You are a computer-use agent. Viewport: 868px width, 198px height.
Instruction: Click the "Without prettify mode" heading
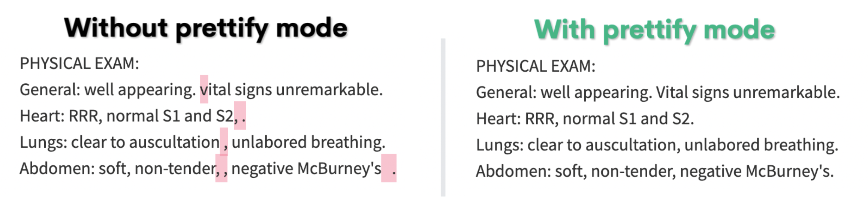tap(206, 28)
